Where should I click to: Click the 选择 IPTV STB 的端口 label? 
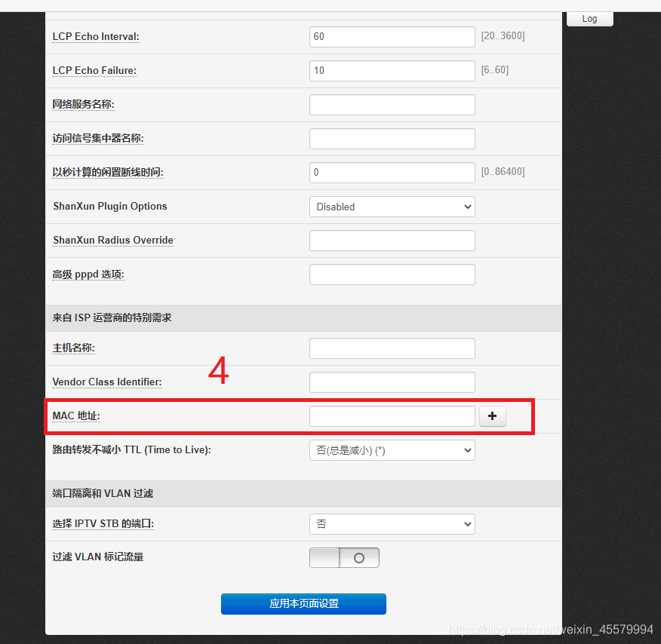click(x=103, y=523)
